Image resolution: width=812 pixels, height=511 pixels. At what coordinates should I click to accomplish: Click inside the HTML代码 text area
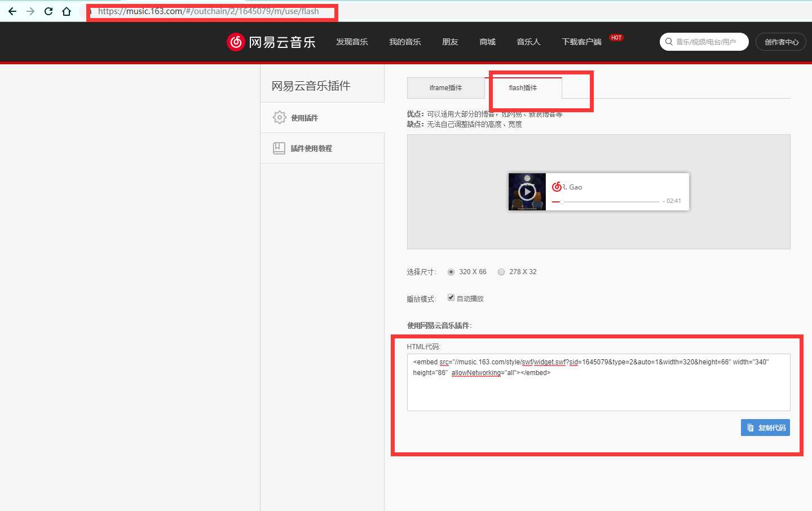598,382
